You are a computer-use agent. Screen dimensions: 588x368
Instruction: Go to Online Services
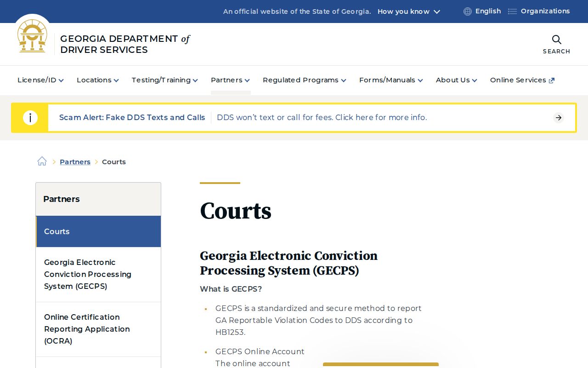pos(522,80)
